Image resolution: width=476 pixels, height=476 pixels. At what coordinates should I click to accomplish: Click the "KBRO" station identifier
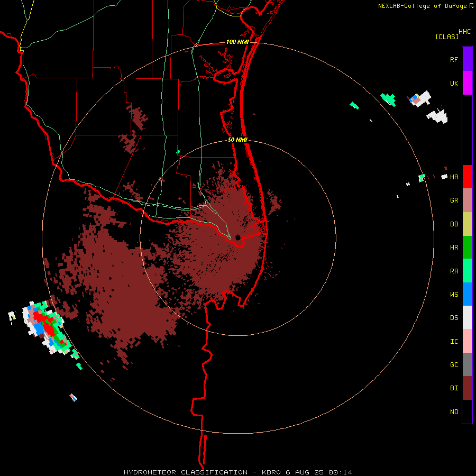[x=271, y=472]
